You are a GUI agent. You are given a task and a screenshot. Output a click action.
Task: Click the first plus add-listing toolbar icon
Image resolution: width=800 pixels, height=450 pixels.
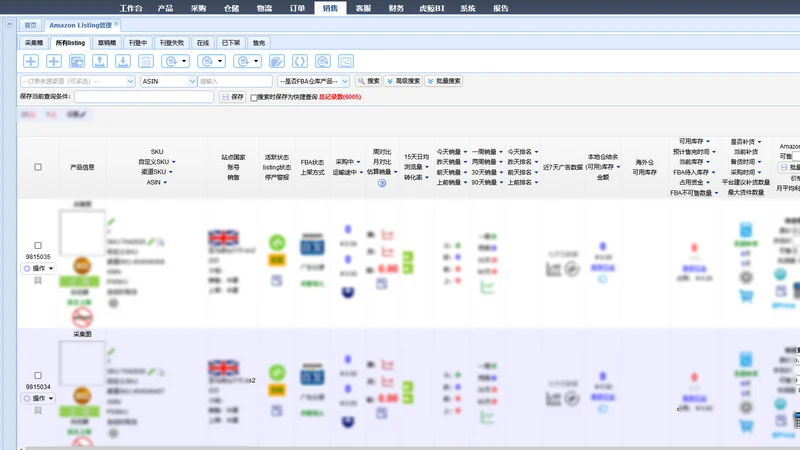click(31, 61)
